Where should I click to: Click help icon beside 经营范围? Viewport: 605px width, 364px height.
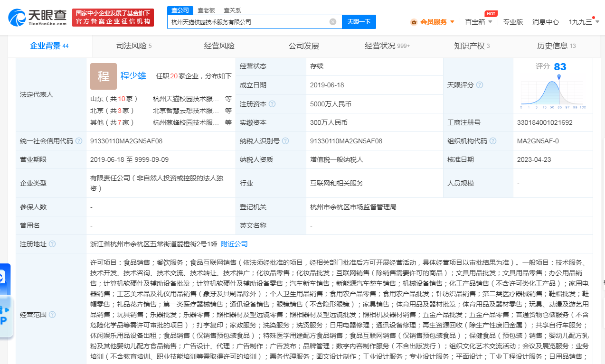[52, 315]
